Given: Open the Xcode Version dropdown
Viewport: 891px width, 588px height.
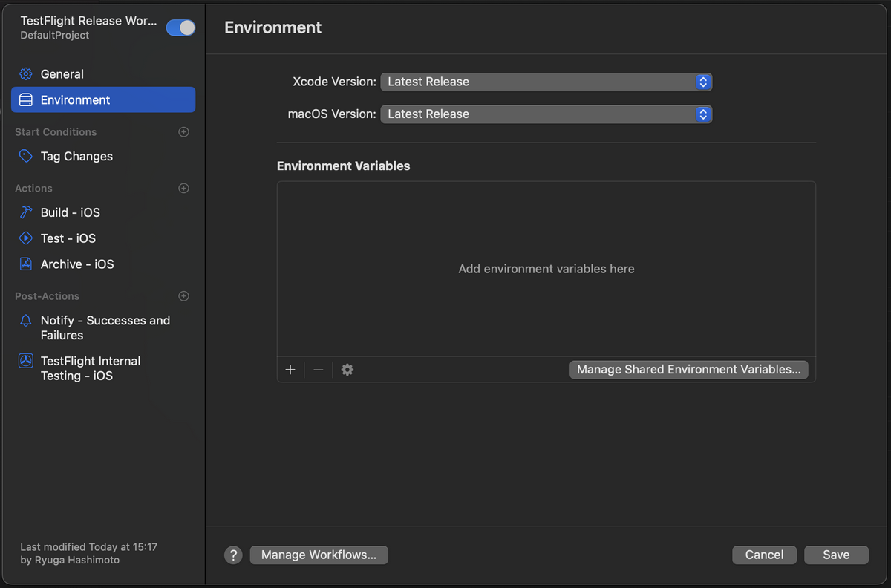Looking at the screenshot, I should click(x=546, y=82).
